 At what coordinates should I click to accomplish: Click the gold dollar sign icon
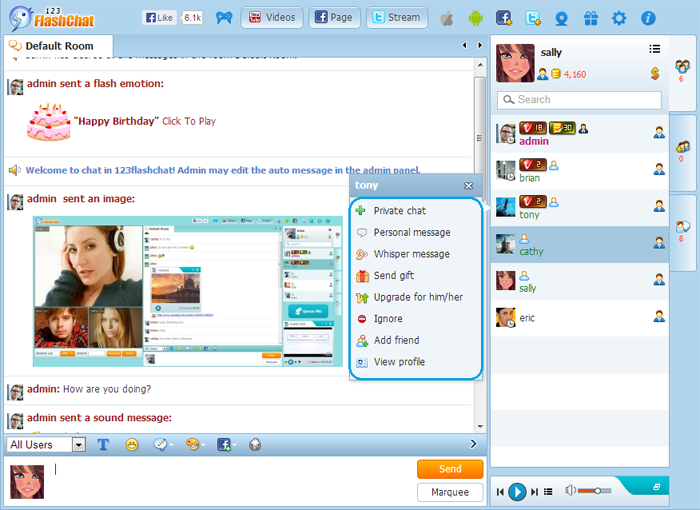(x=654, y=73)
